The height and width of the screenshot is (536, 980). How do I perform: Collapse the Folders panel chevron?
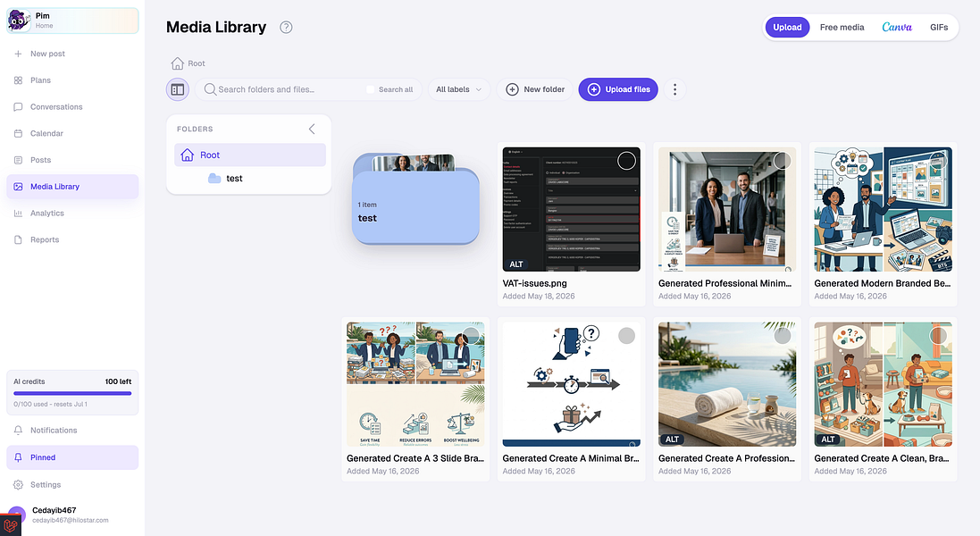(x=312, y=129)
